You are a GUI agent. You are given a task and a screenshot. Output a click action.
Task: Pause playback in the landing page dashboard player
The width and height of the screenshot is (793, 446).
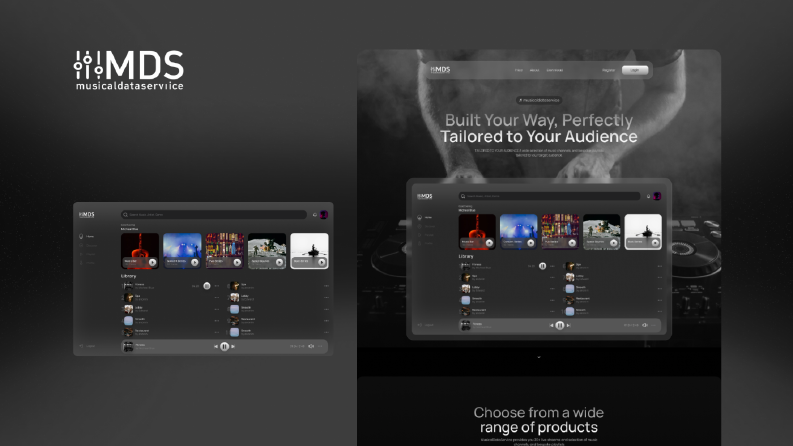[560, 325]
